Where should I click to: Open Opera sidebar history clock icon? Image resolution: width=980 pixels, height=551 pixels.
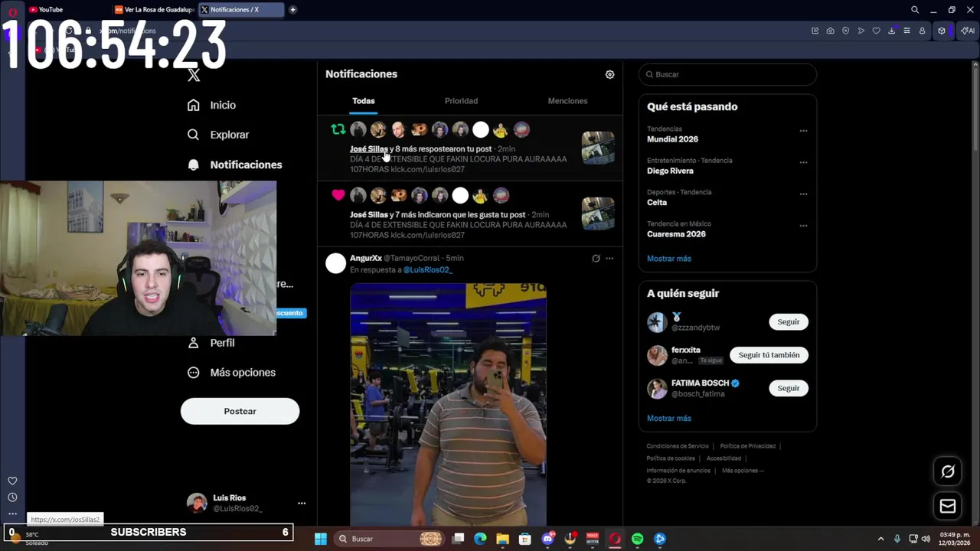pyautogui.click(x=12, y=497)
